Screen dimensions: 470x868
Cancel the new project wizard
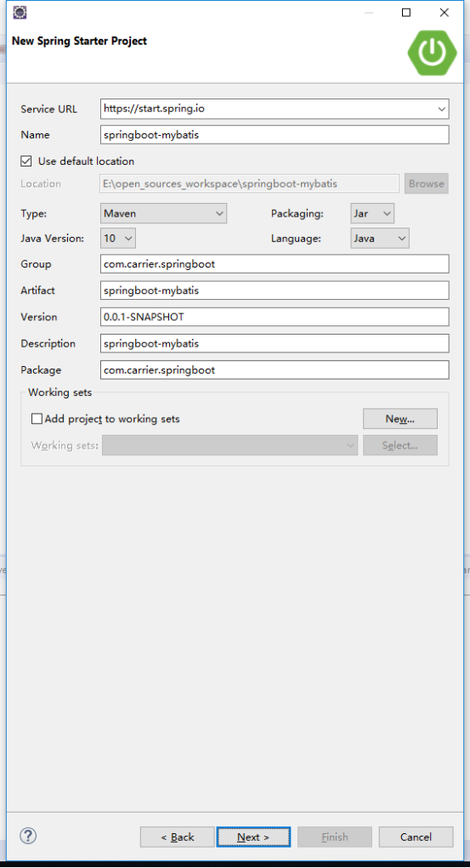(x=416, y=837)
